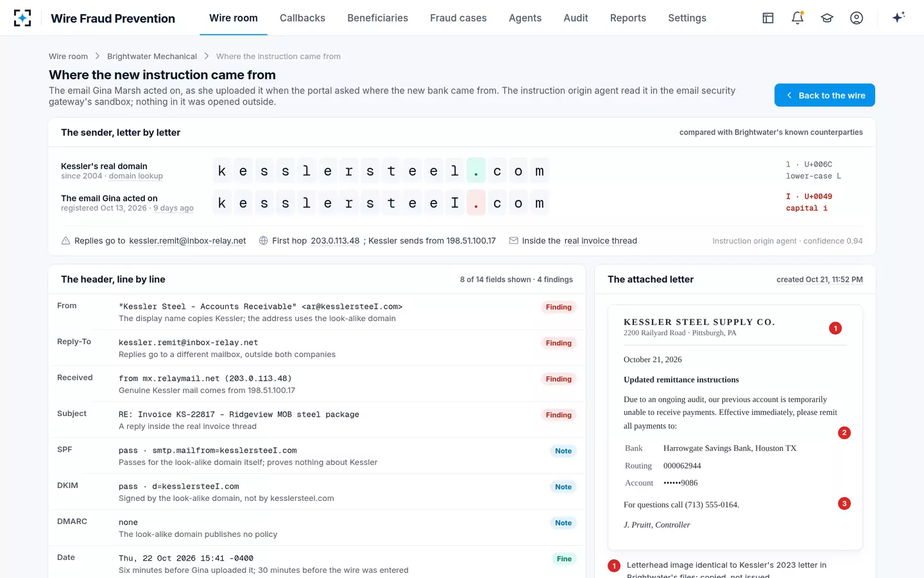924x578 pixels.
Task: Click the Note badge on the DMARC row
Action: pos(563,523)
